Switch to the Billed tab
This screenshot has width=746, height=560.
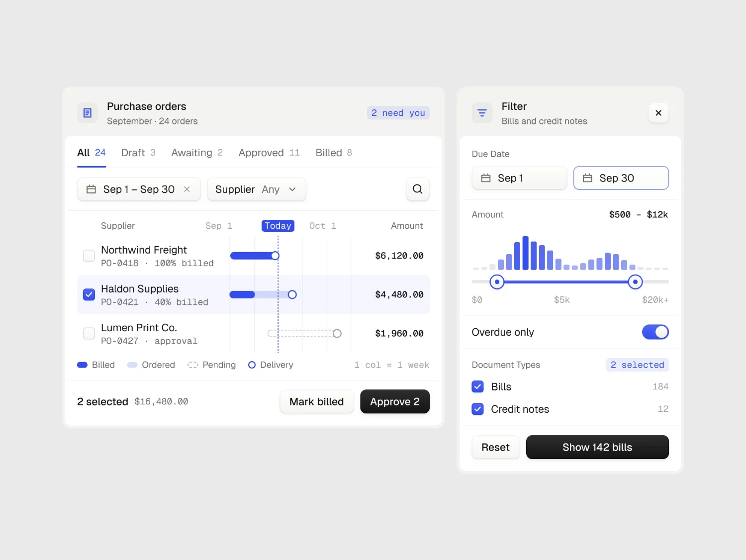click(x=334, y=153)
